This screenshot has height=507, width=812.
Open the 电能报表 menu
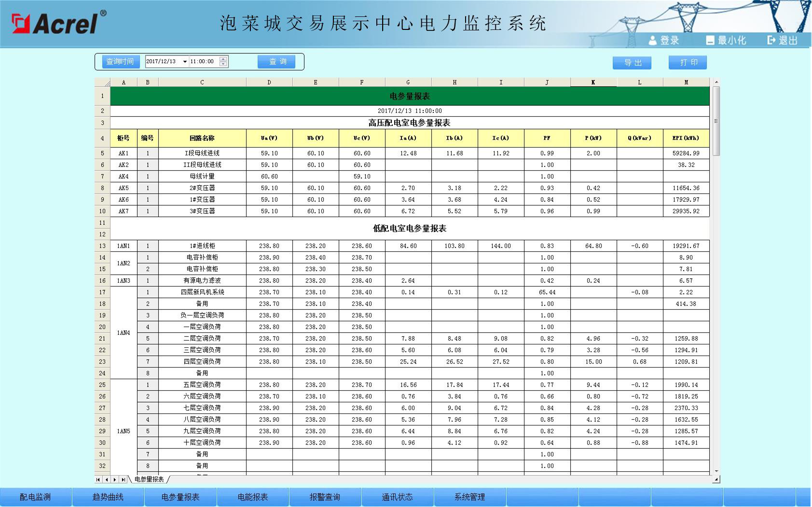[253, 497]
